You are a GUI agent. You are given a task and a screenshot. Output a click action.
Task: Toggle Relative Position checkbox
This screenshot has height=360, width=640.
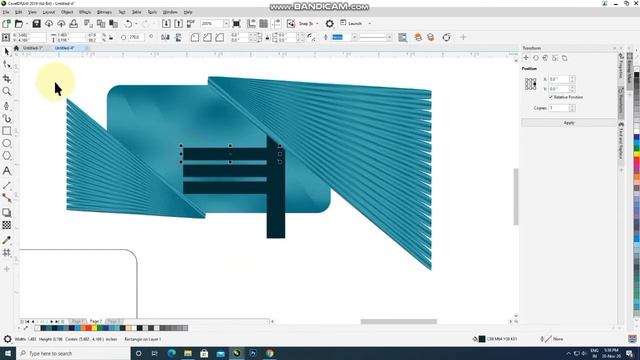pyautogui.click(x=551, y=97)
